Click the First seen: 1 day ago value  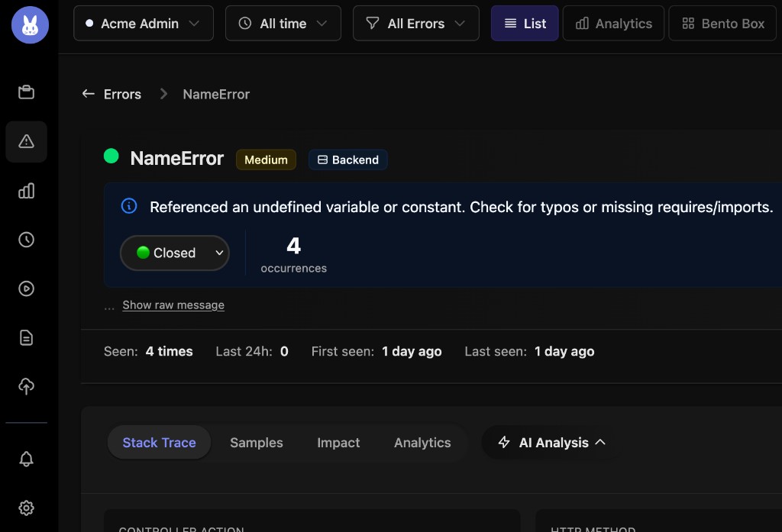(412, 352)
